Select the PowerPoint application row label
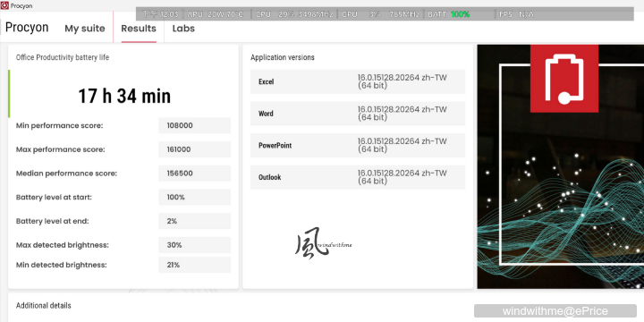Viewport: 644px width, 322px height. click(275, 146)
